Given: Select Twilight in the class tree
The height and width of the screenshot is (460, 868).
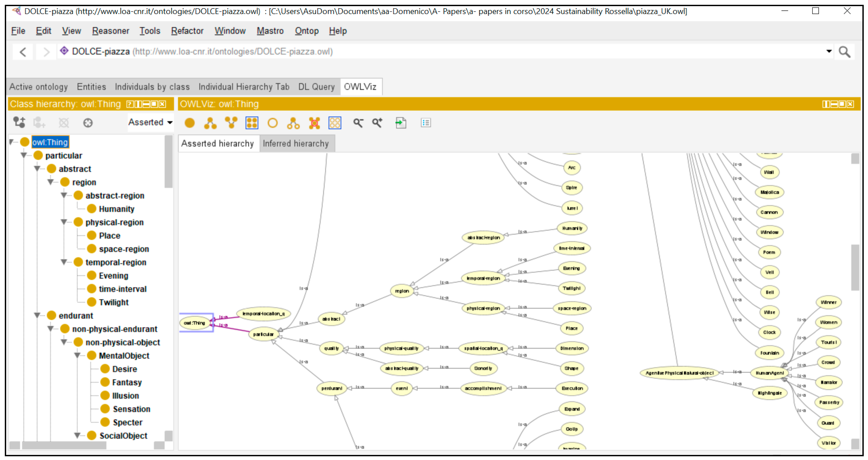Looking at the screenshot, I should (114, 302).
